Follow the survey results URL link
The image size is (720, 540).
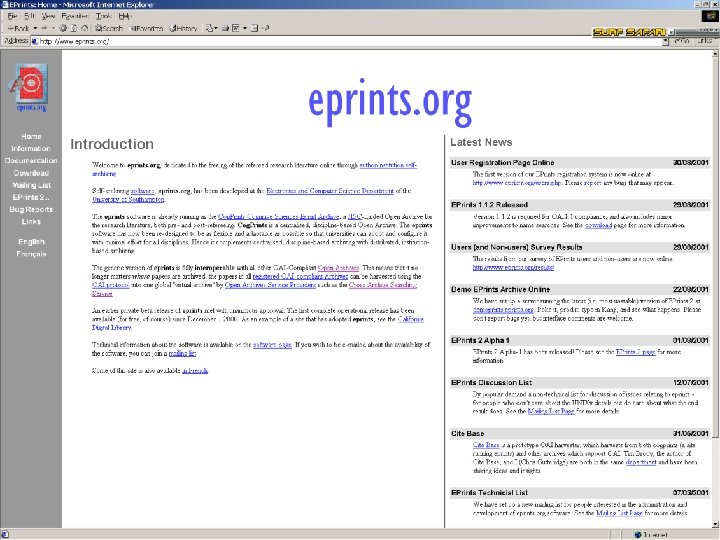point(513,268)
